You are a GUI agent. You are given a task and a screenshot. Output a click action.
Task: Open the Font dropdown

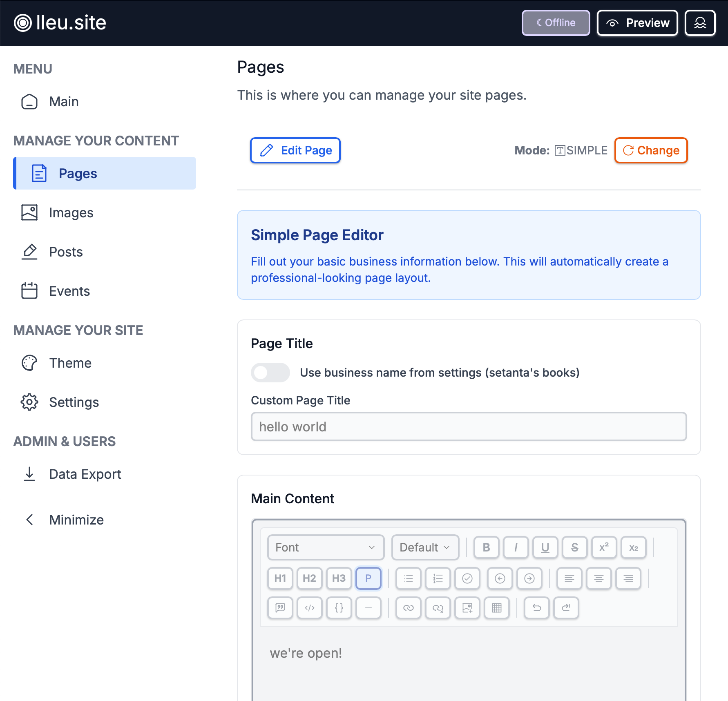[326, 547]
